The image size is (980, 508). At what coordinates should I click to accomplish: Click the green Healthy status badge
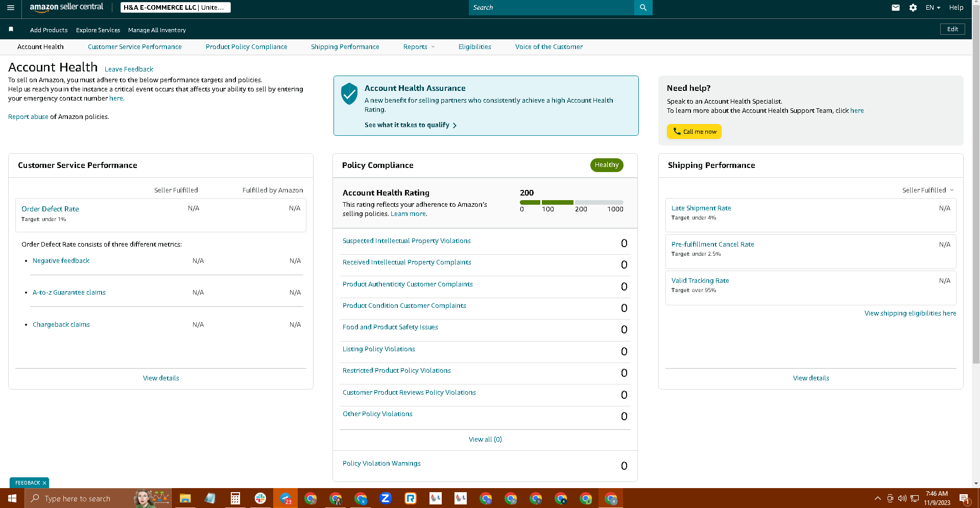tap(607, 165)
